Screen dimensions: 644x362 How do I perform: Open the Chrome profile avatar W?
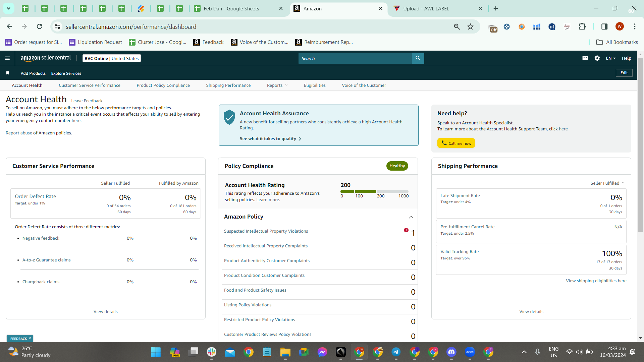(x=620, y=26)
